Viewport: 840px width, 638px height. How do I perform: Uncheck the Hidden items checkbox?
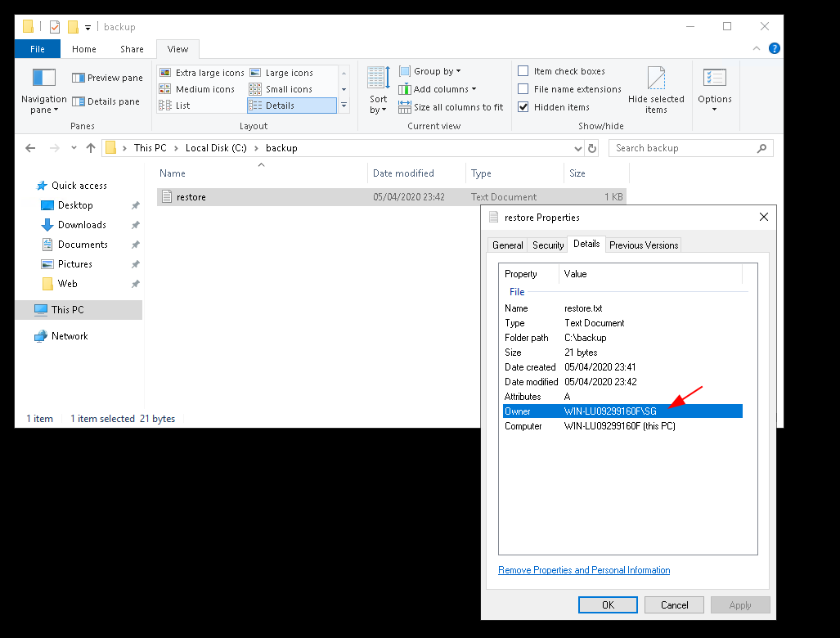pos(523,107)
